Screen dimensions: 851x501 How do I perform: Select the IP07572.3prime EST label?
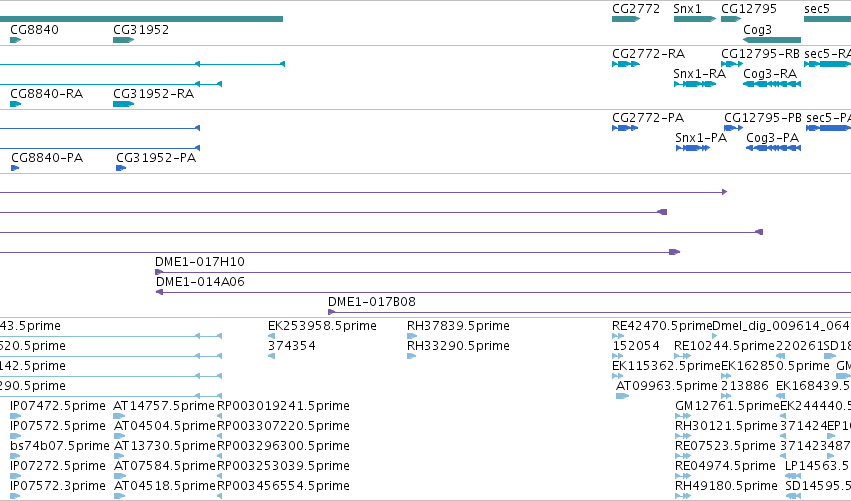pos(58,486)
